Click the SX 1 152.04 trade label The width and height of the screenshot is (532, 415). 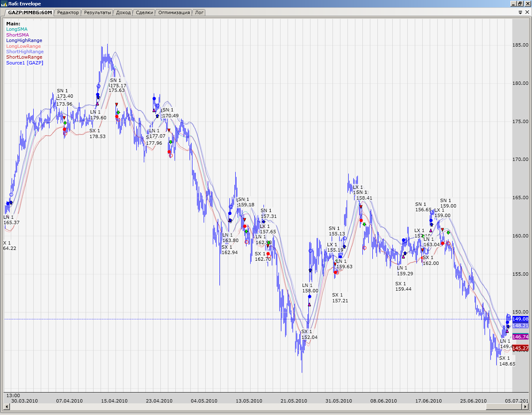click(x=309, y=335)
